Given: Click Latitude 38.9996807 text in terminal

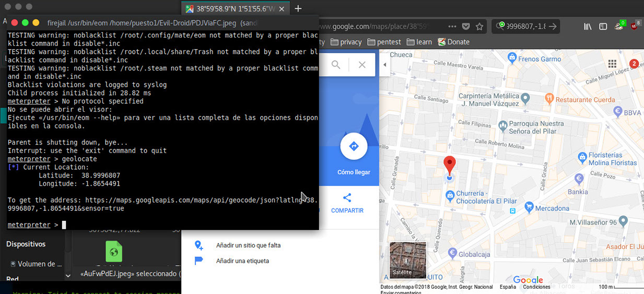Looking at the screenshot, I should [79, 175].
